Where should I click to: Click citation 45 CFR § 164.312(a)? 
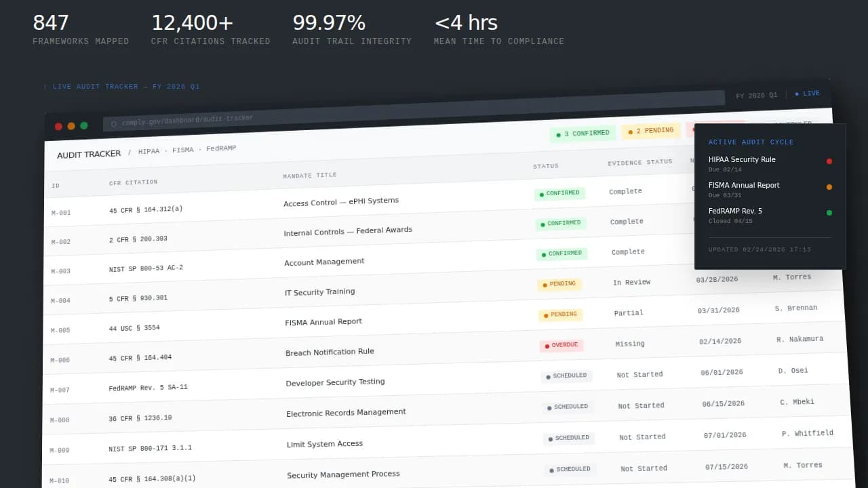(x=146, y=209)
